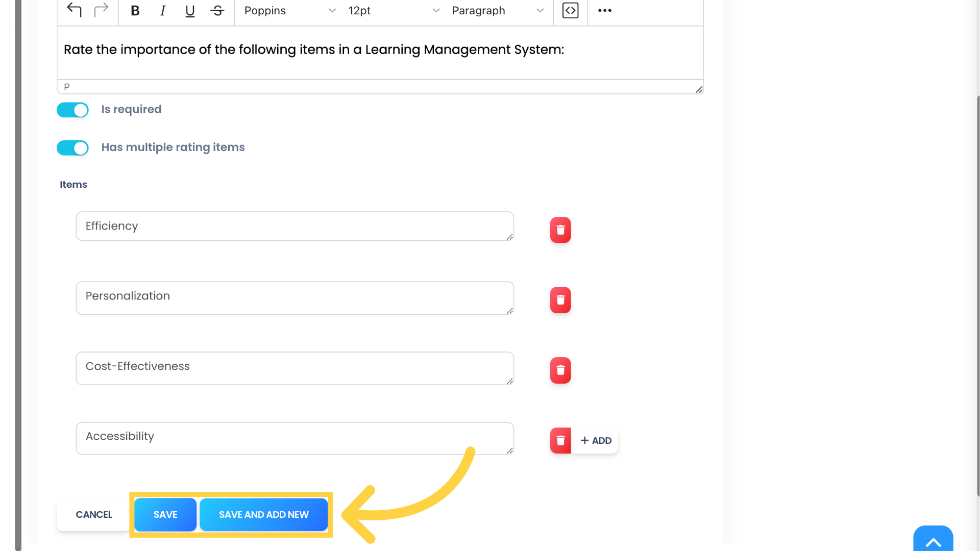Click the Save button
The image size is (980, 551).
[165, 515]
